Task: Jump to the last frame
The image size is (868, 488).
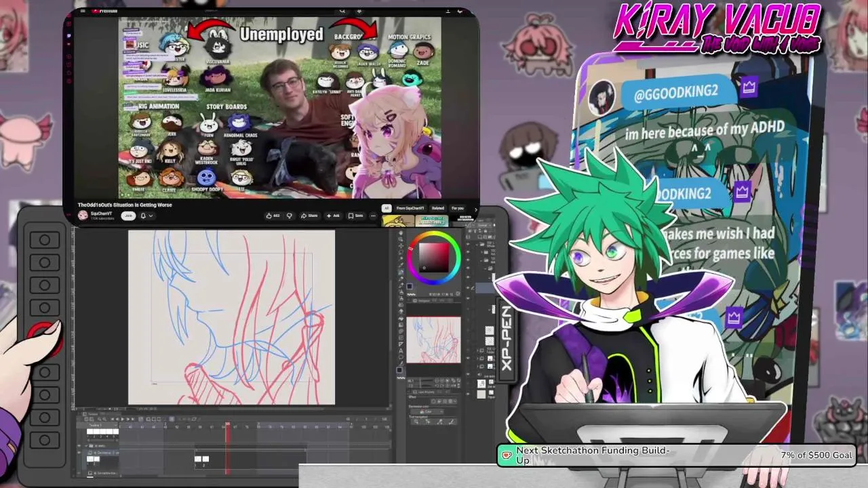Action: click(x=133, y=419)
